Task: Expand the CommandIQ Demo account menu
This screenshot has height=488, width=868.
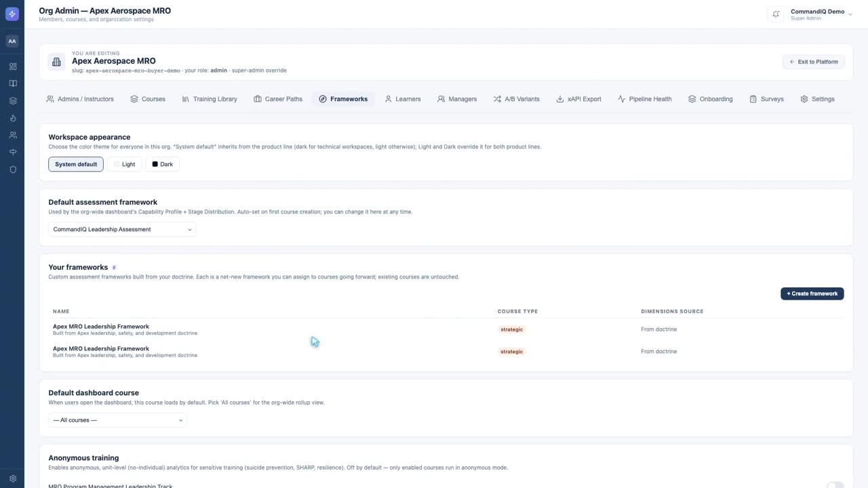Action: click(821, 14)
